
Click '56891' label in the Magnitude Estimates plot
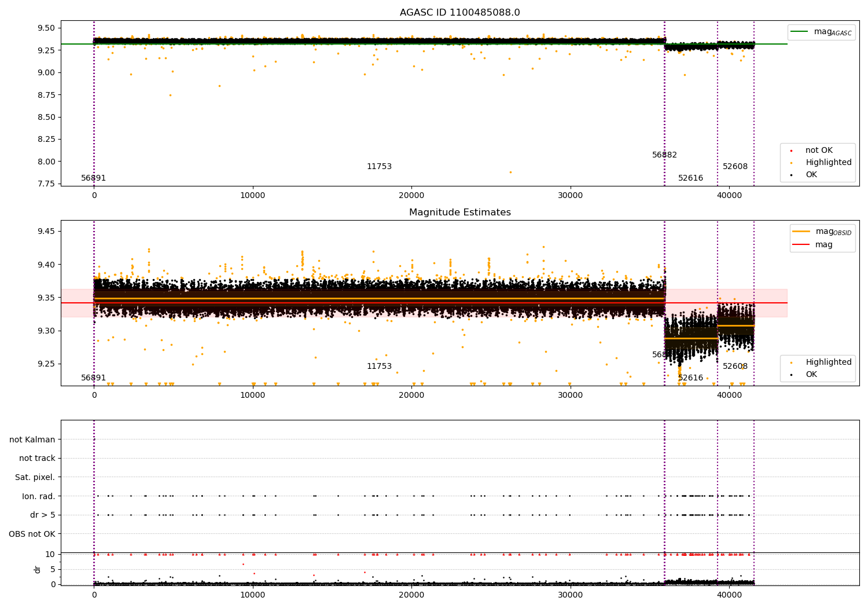pos(94,378)
